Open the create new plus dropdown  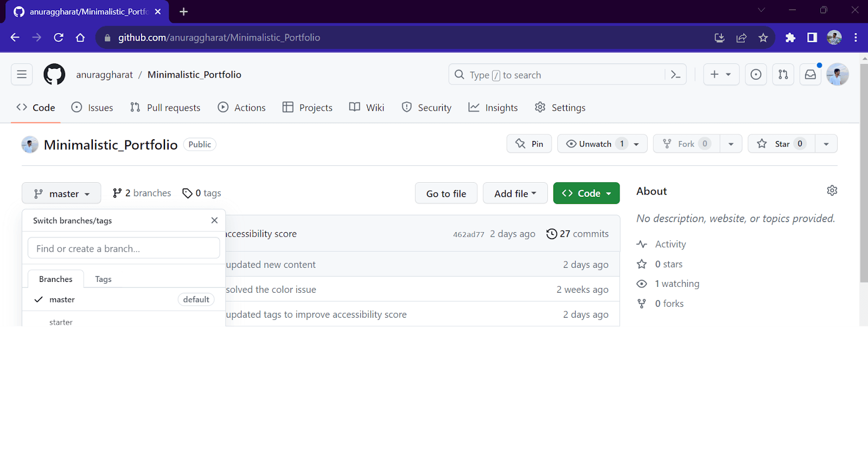(721, 74)
